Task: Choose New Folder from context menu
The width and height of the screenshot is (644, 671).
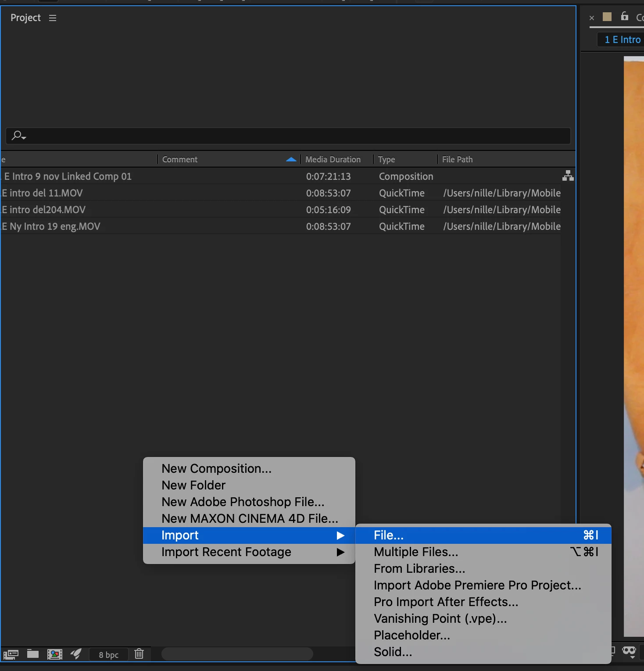Action: point(249,485)
